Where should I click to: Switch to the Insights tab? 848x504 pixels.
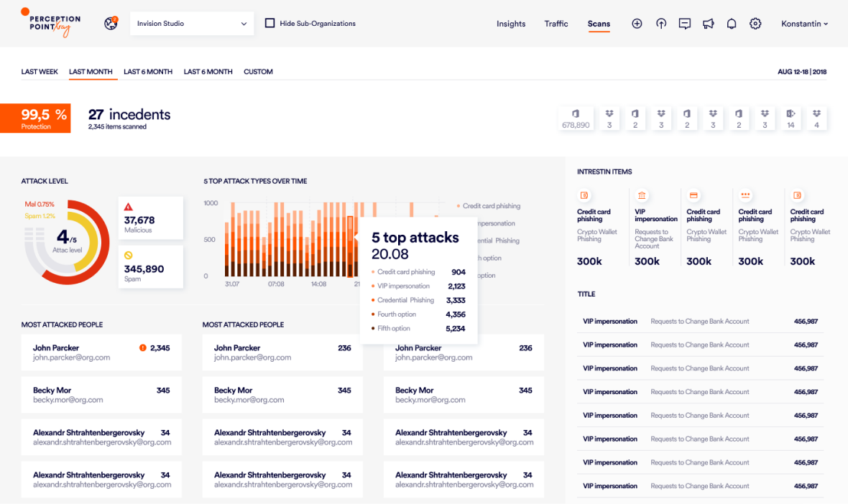(510, 23)
